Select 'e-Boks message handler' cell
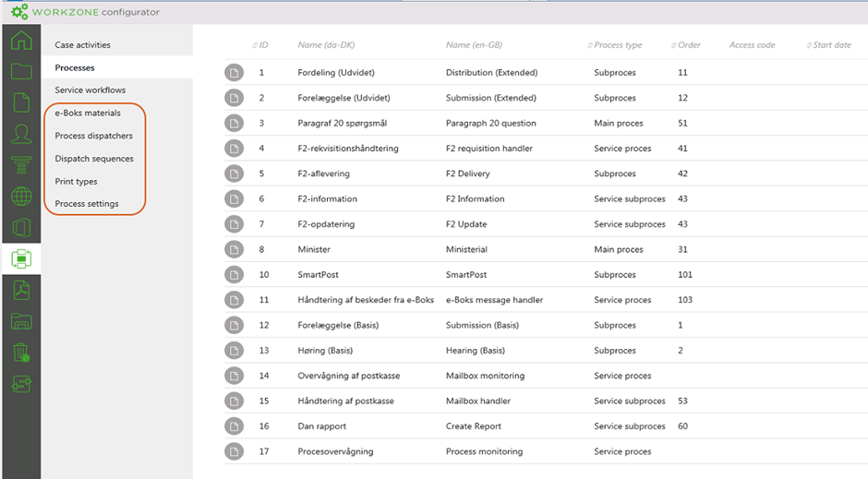 pyautogui.click(x=494, y=300)
